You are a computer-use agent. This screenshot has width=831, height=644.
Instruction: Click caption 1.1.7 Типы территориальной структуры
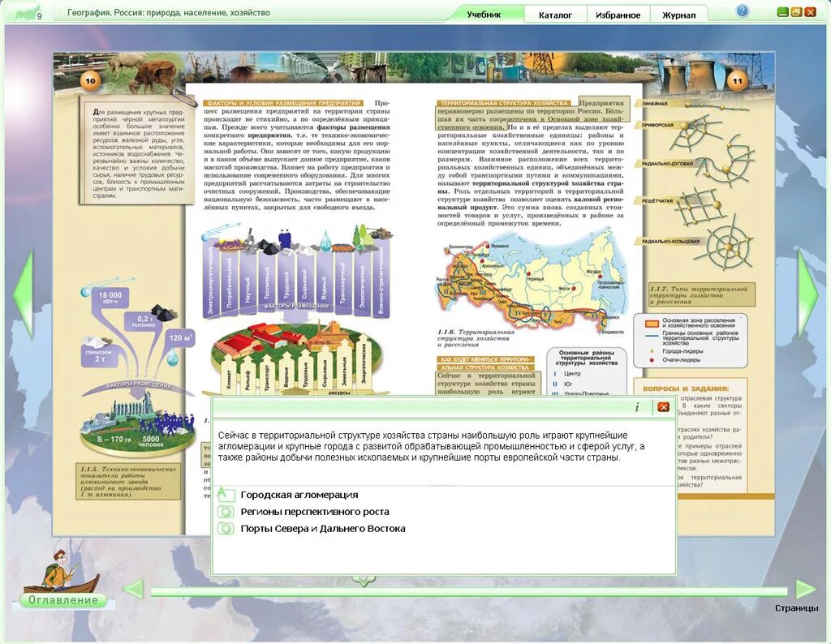(702, 295)
